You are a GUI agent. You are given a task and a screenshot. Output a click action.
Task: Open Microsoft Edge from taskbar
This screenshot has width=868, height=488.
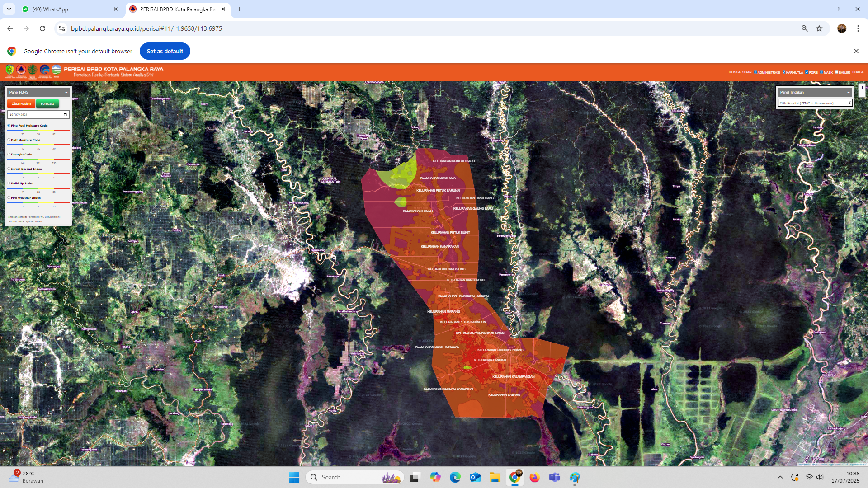[x=455, y=477]
